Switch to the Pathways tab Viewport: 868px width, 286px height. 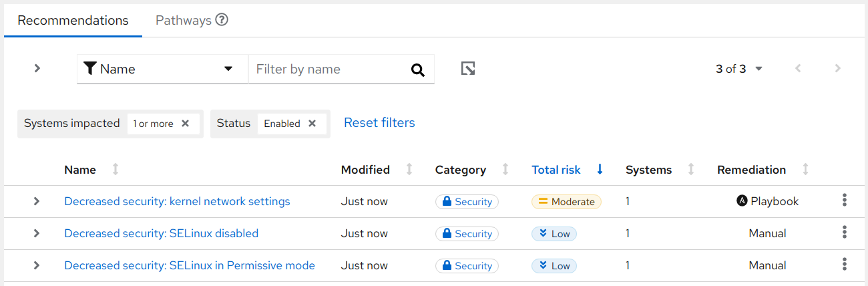(184, 20)
